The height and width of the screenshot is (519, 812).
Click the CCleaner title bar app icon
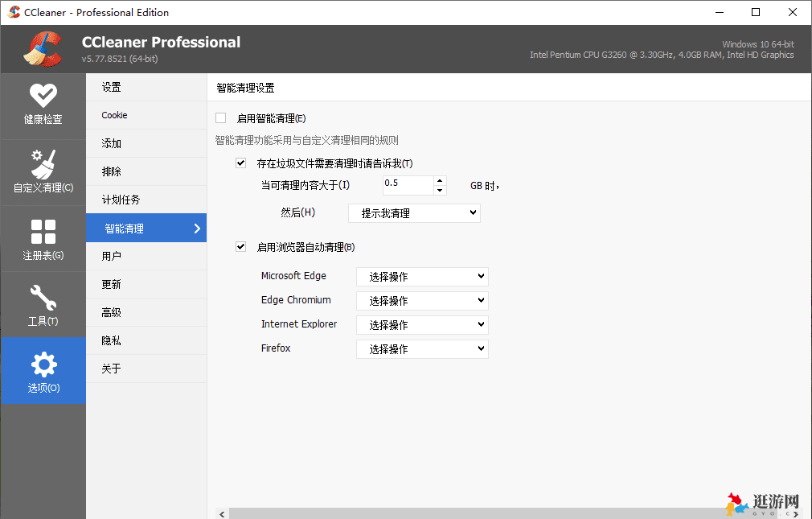pyautogui.click(x=14, y=12)
